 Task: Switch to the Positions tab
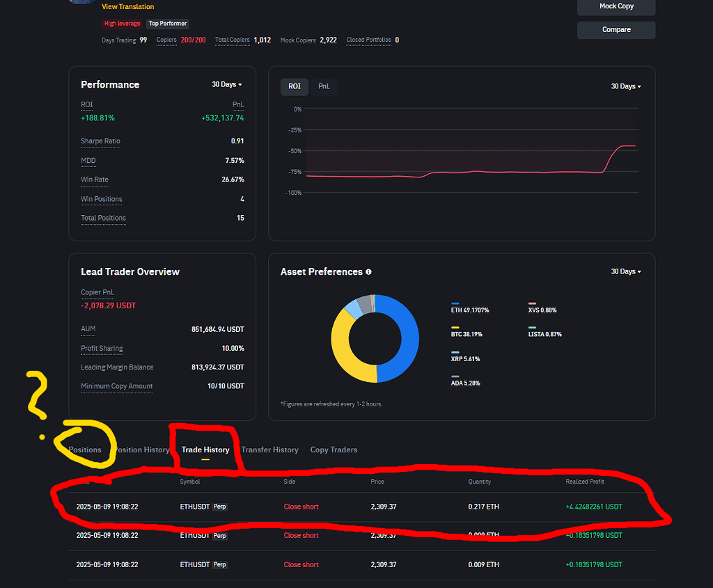(x=85, y=450)
